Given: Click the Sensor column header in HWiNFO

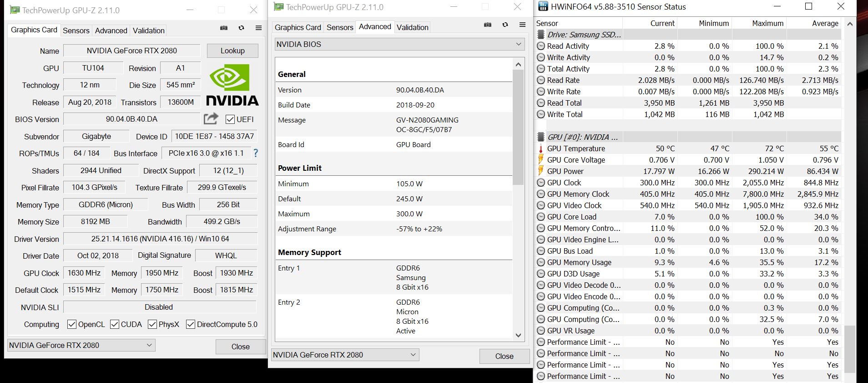Looking at the screenshot, I should [x=579, y=23].
